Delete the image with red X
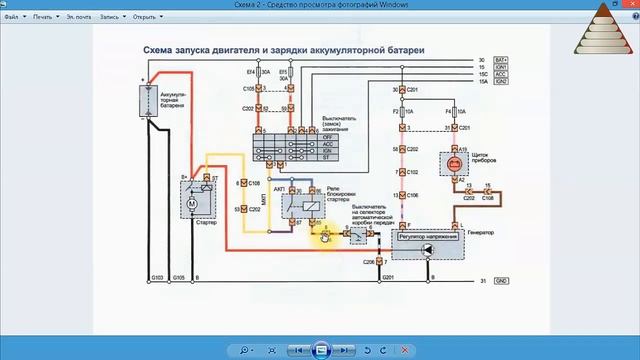This screenshot has width=640, height=360. point(404,350)
